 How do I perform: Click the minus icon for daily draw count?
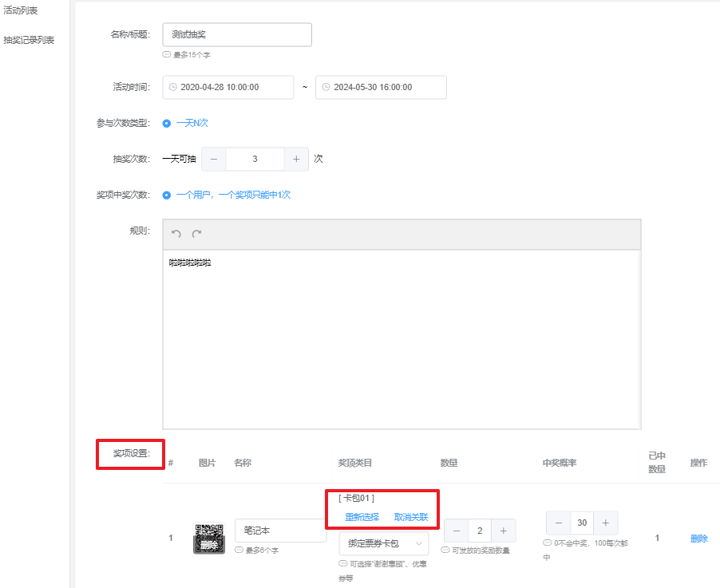point(214,159)
